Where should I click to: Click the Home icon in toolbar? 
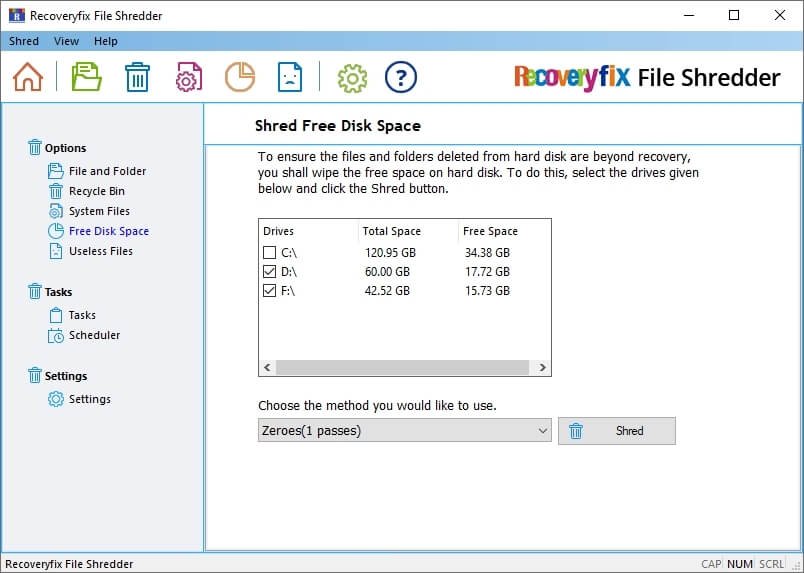[28, 77]
